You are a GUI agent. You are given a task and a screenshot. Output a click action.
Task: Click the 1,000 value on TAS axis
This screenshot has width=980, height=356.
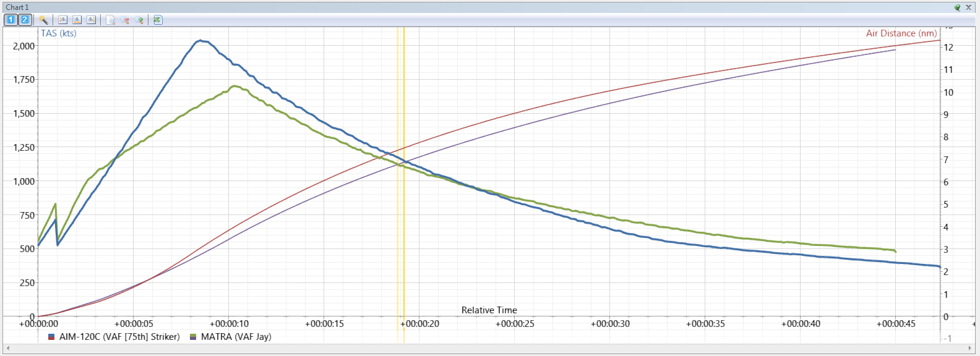pyautogui.click(x=24, y=182)
